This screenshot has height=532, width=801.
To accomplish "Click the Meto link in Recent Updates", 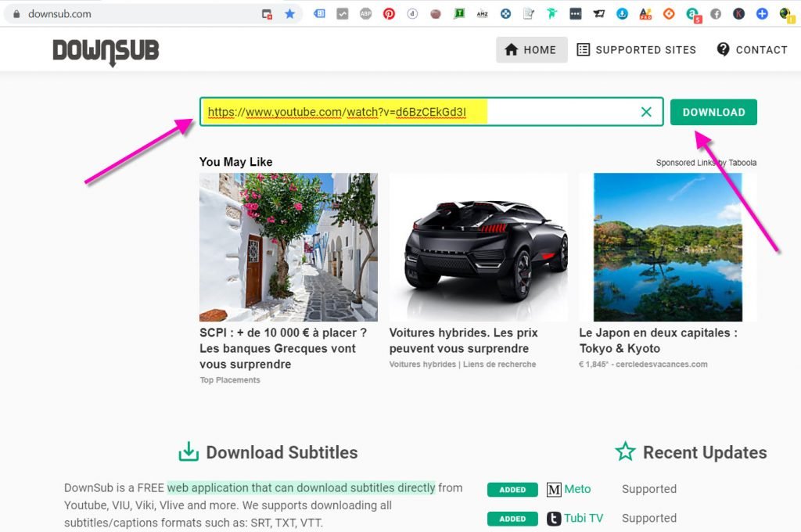I will 577,489.
